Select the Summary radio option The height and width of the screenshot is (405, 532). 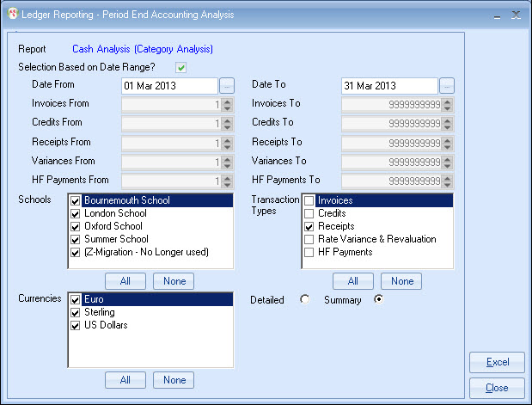[x=376, y=300]
